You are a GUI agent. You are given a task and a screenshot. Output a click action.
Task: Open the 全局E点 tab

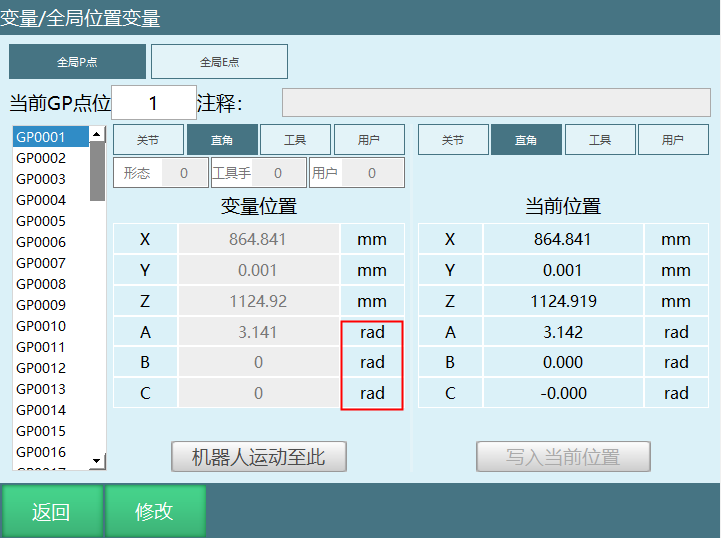tap(219, 62)
